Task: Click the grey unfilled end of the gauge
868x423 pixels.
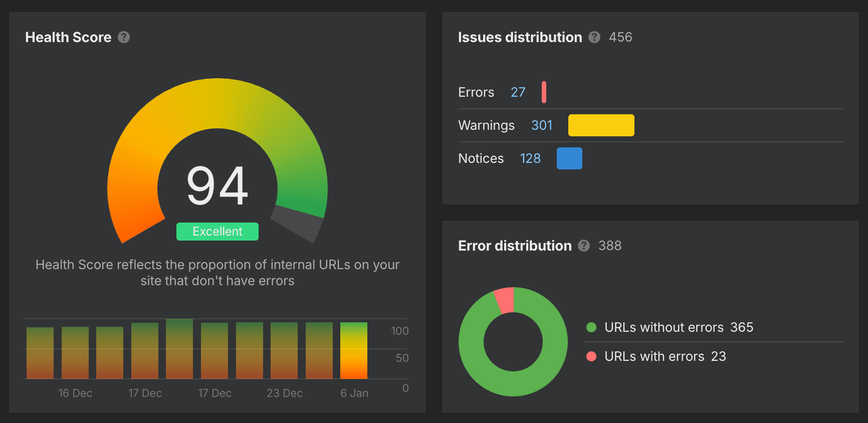Action: pos(297,224)
